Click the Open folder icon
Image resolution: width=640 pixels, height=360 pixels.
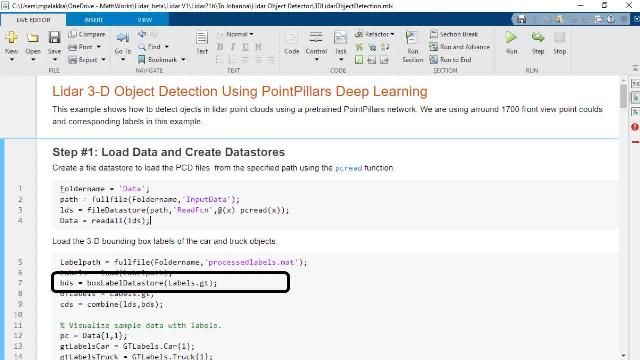coord(33,38)
